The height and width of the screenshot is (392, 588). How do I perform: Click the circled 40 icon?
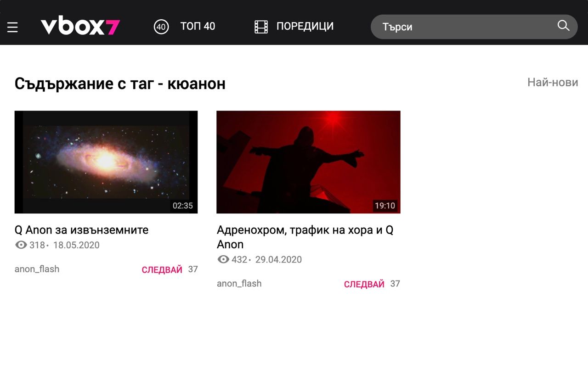[161, 27]
